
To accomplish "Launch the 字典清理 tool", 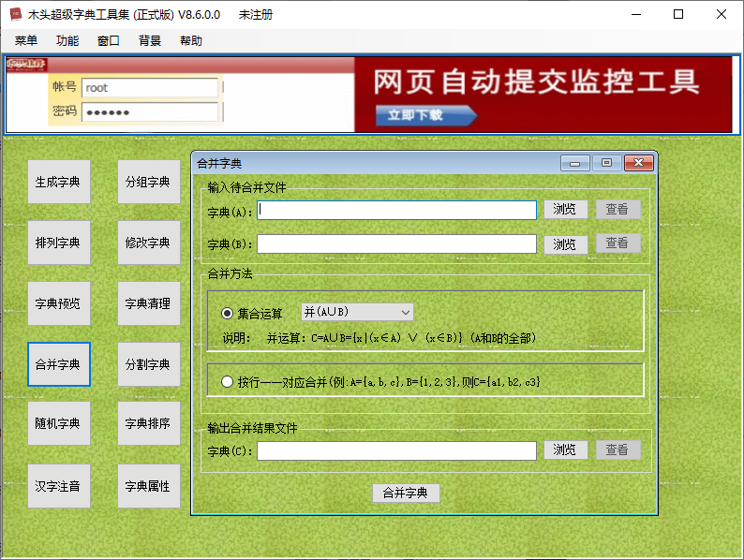I will (x=148, y=303).
